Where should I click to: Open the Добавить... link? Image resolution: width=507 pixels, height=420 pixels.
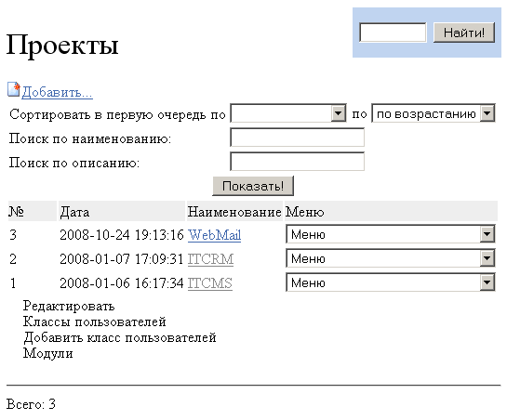[58, 92]
